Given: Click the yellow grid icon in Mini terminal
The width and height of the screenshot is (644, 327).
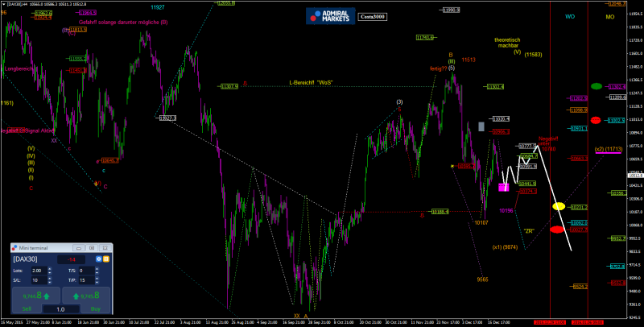Looking at the screenshot, I should coord(106,260).
